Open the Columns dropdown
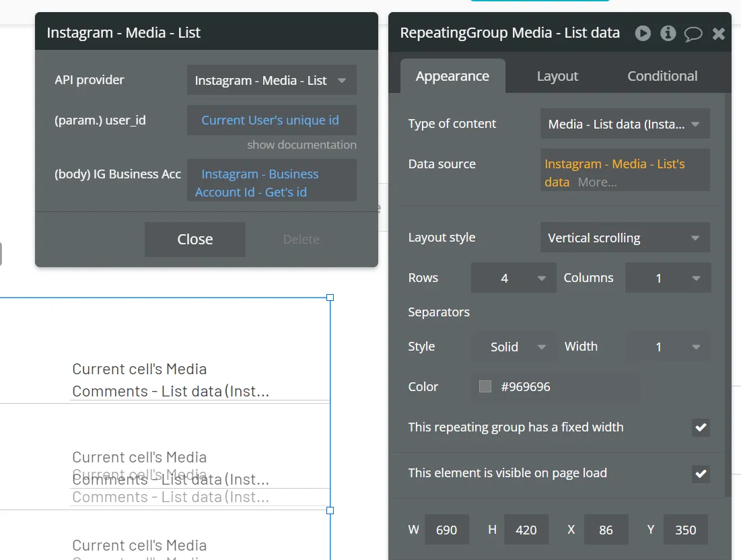The width and height of the screenshot is (741, 560). pyautogui.click(x=668, y=278)
